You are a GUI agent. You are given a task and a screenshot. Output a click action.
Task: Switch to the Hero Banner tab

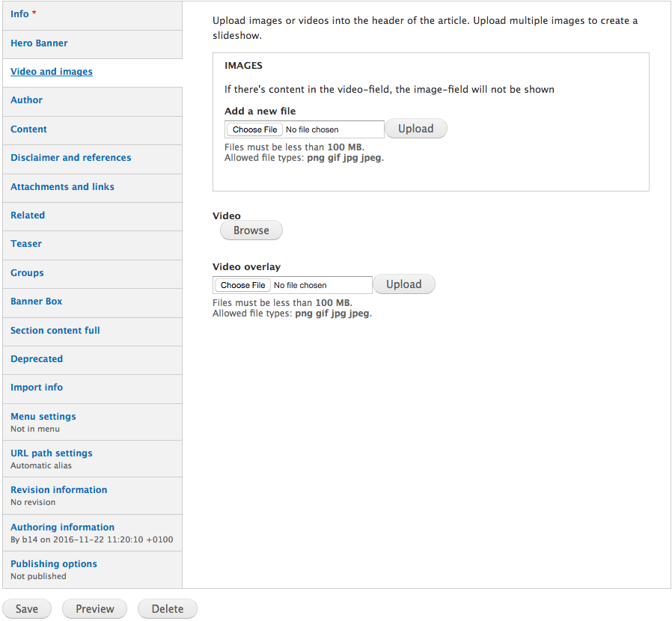(39, 43)
